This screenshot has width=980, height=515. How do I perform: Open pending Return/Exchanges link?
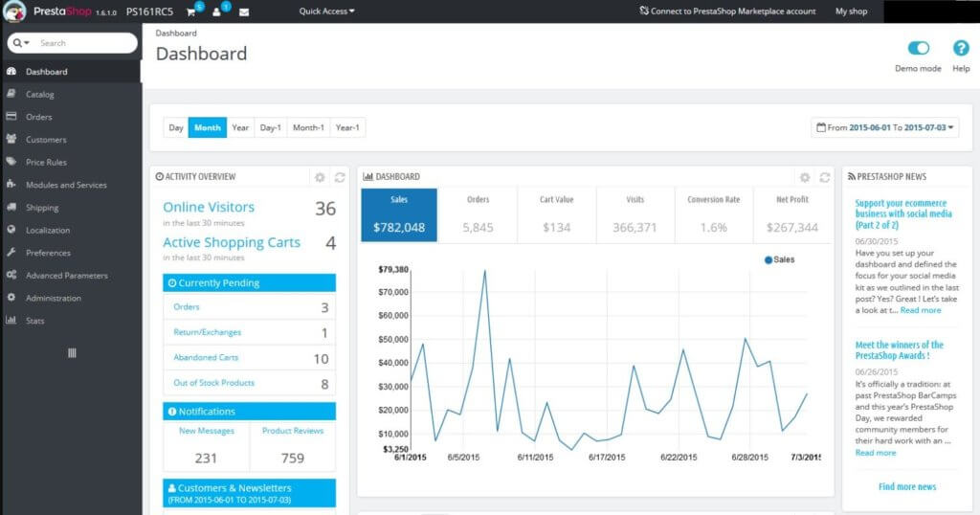(208, 332)
